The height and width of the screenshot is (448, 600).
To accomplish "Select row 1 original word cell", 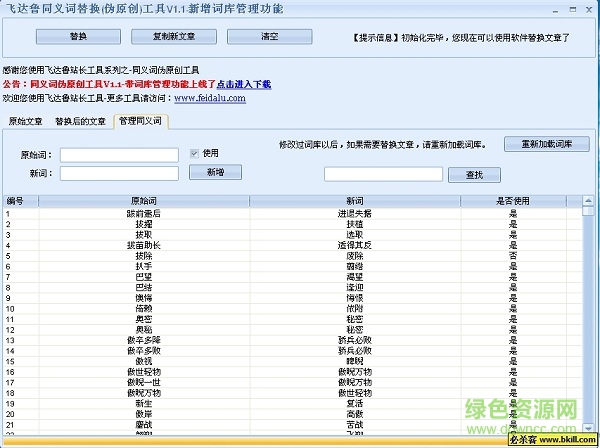I will [x=144, y=213].
